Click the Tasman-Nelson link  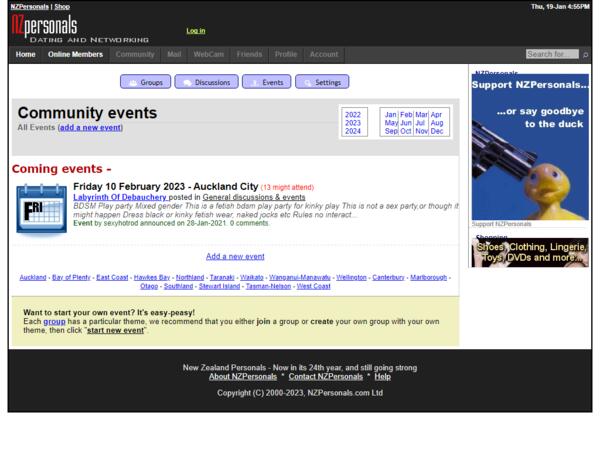tap(268, 286)
